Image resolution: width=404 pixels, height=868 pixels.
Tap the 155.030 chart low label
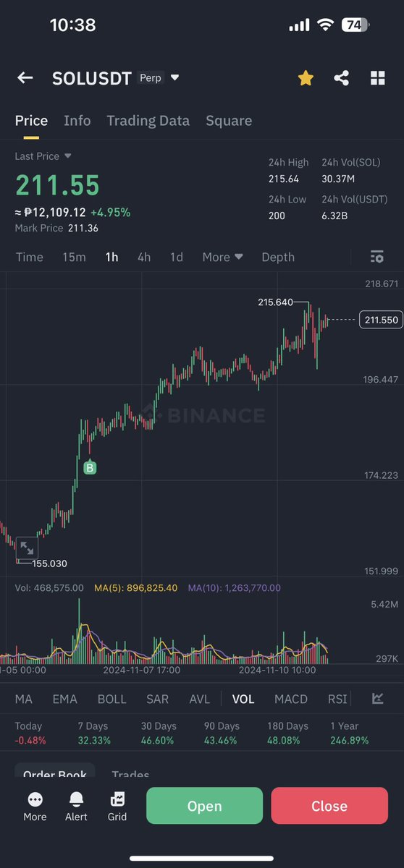[x=50, y=563]
